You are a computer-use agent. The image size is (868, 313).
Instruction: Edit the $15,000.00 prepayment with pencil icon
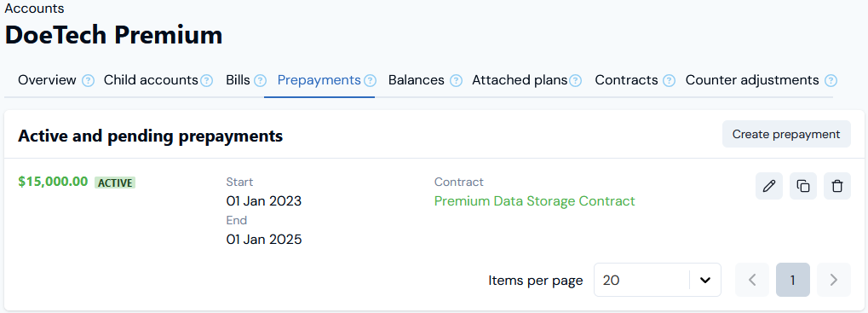(769, 186)
